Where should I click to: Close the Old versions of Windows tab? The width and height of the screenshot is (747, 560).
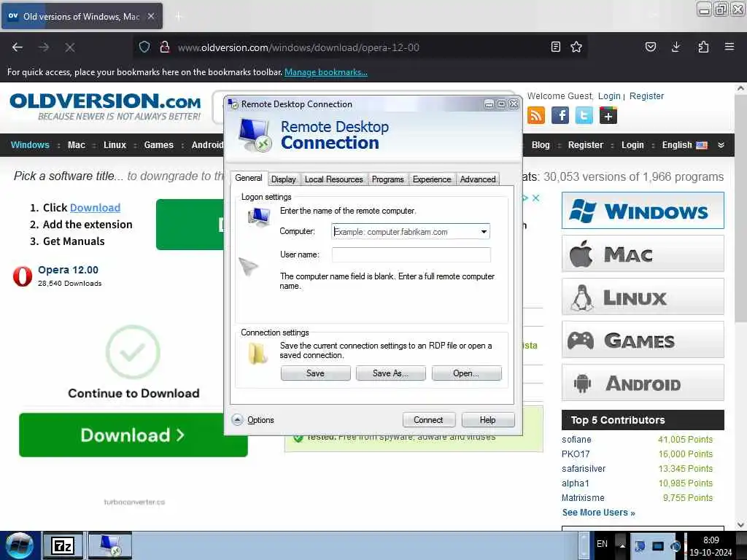(x=150, y=16)
